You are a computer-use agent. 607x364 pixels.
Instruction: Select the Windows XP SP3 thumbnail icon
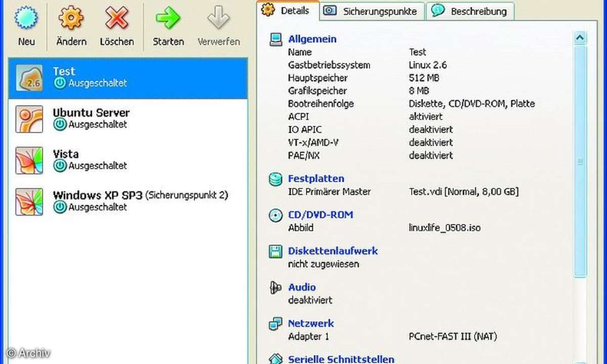29,201
